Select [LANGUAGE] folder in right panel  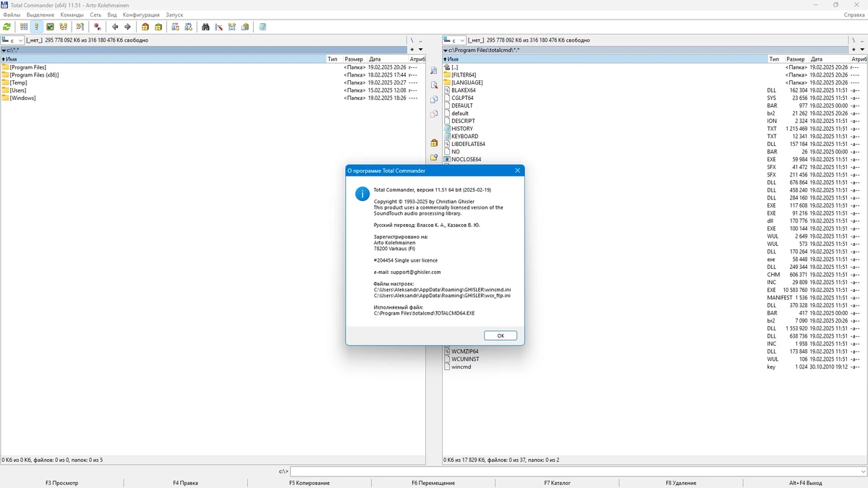click(655, 82)
